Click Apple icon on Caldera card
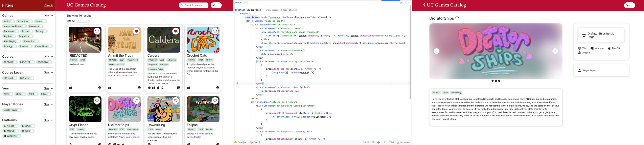644x145 pixels. 158,88
